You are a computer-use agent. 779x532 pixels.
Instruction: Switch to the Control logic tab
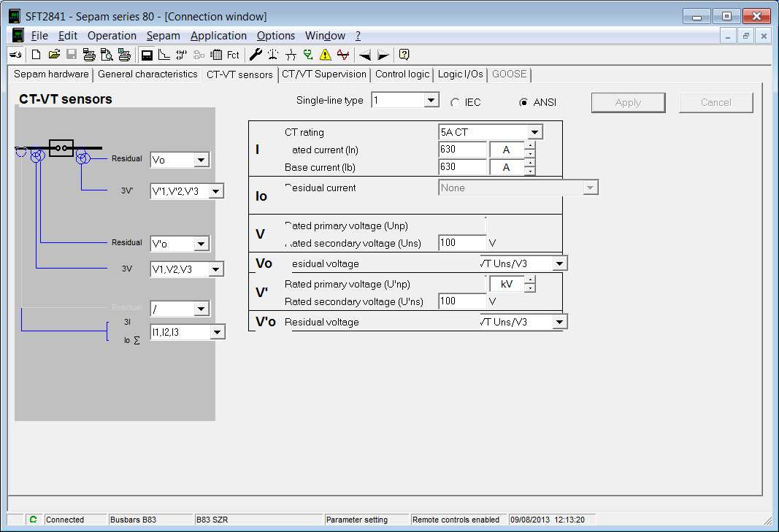(x=402, y=74)
